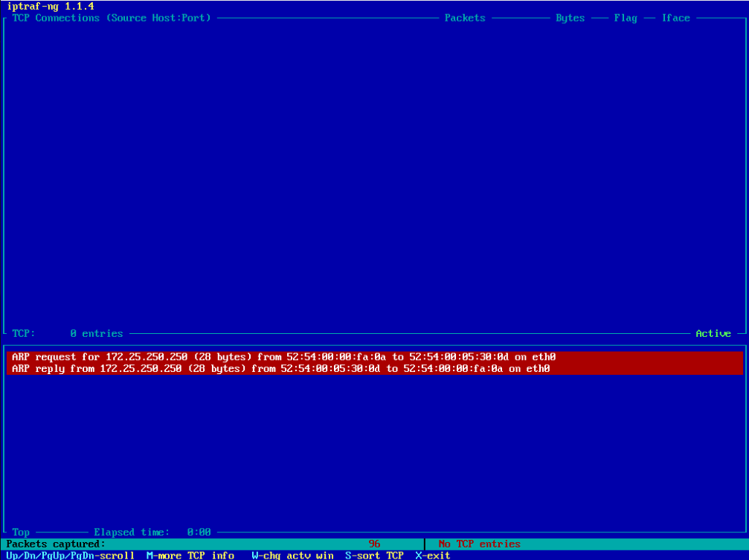
Task: Select the M-more TCP info hint
Action: point(190,555)
